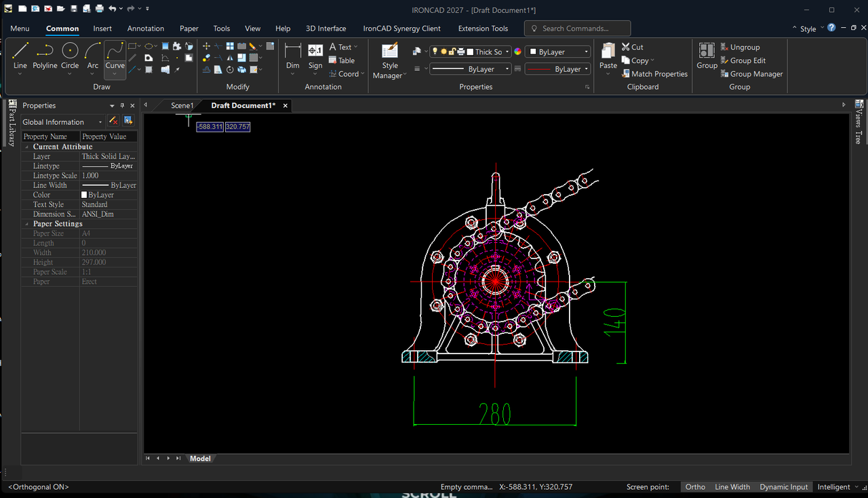This screenshot has height=498, width=868.
Task: Select the Line drawing tool
Action: [x=20, y=56]
